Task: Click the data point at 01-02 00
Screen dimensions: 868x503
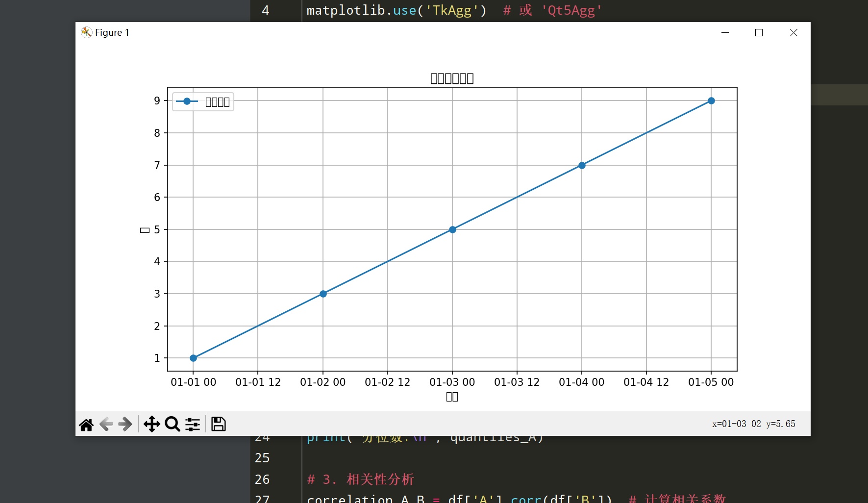Action: (323, 294)
